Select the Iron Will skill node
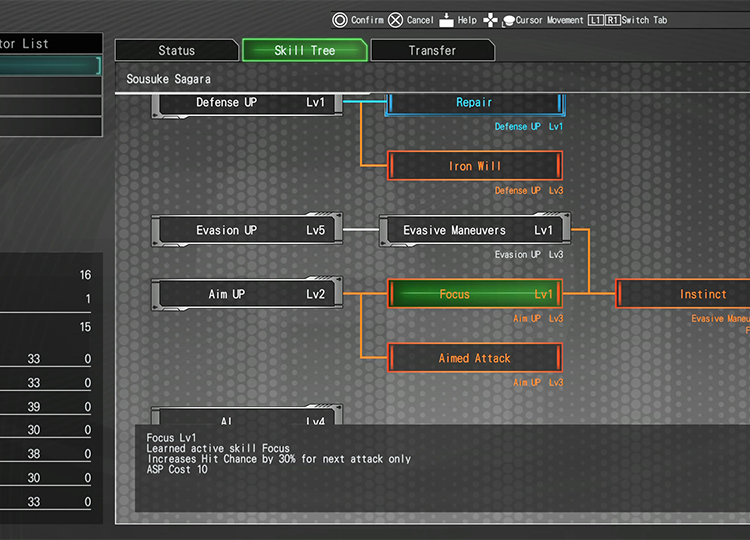Viewport: 750px width, 540px height. [475, 166]
